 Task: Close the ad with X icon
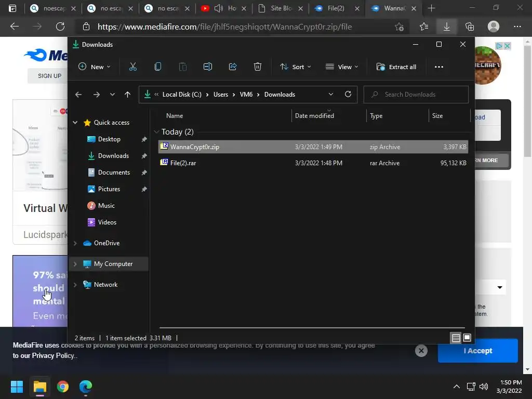point(507,46)
